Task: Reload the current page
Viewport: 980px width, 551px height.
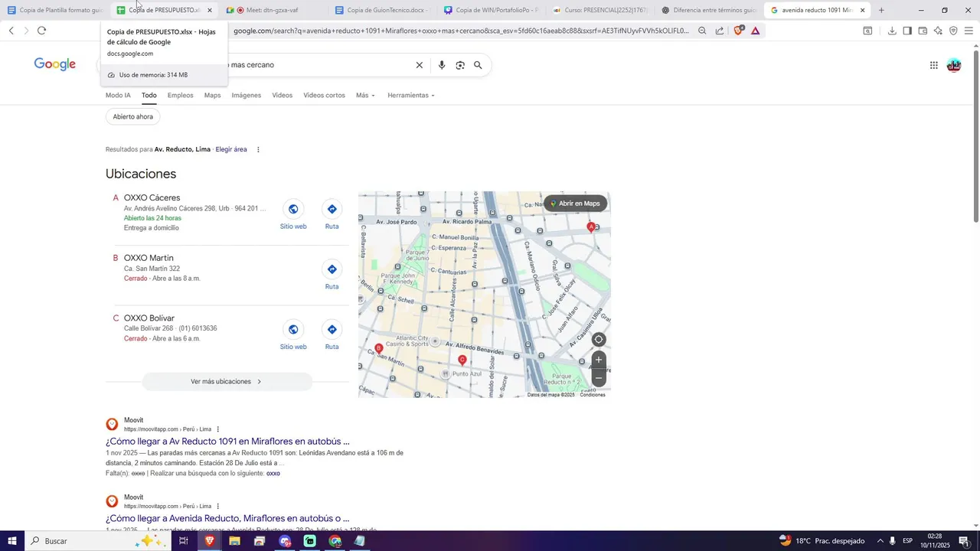Action: (x=41, y=31)
